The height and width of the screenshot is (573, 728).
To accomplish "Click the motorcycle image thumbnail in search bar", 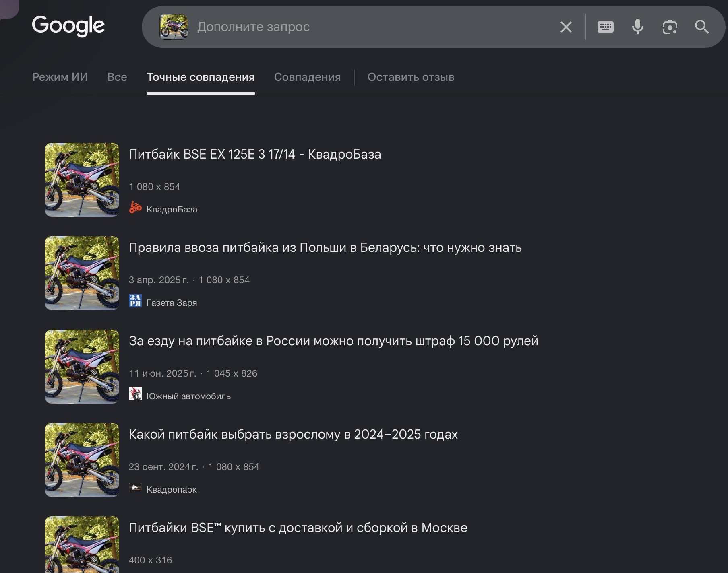I will click(174, 27).
